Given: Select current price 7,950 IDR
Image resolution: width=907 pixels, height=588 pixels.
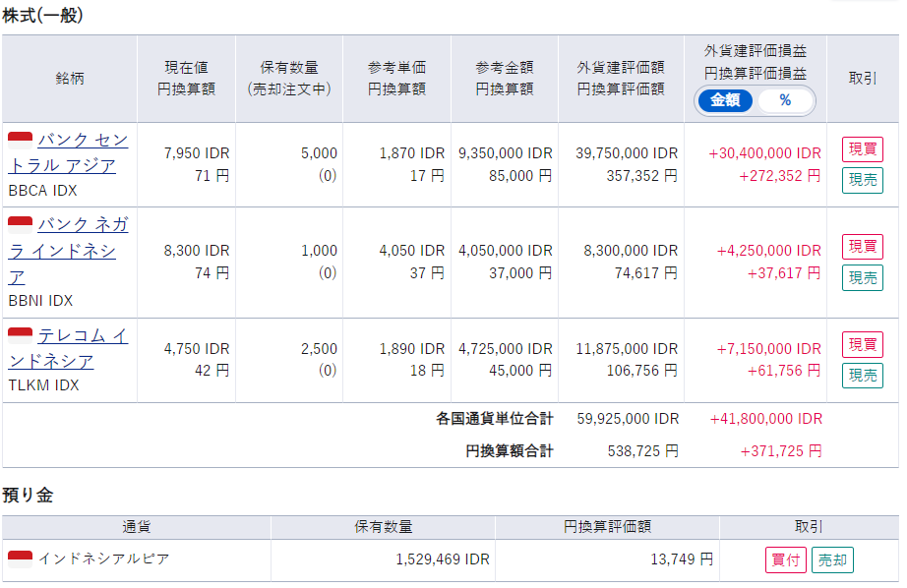Looking at the screenshot, I should (x=197, y=153).
